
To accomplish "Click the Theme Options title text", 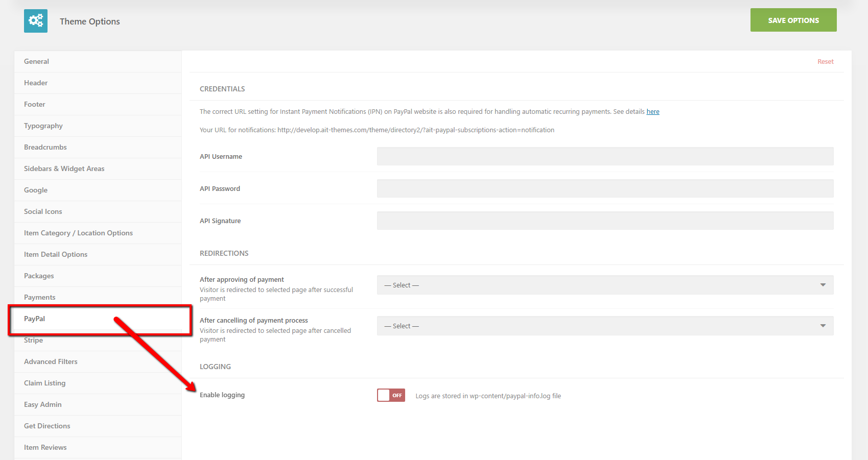I will [x=90, y=21].
